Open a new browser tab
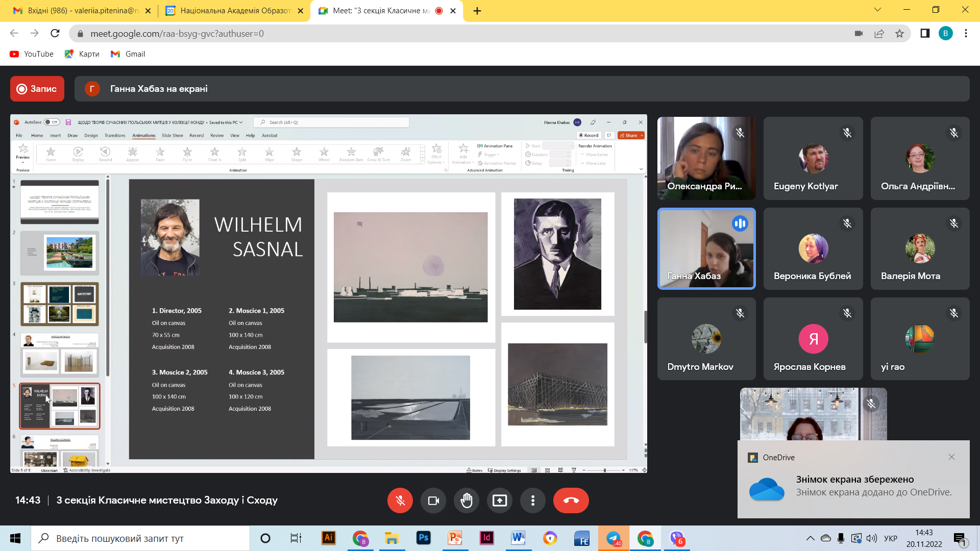980x551 pixels. 477,11
